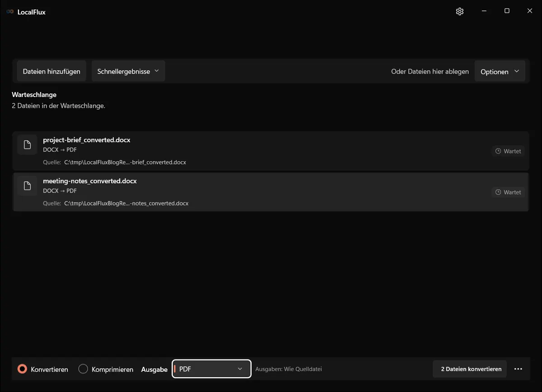
Task: Click the Oder Dateien hier ablegen area
Action: pyautogui.click(x=430, y=71)
